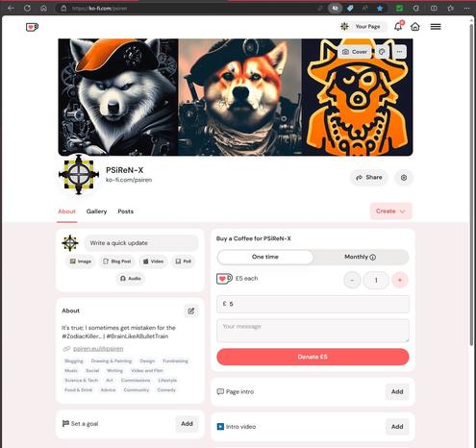Open the Posts tab
Image resolution: width=476 pixels, height=448 pixels.
click(x=125, y=212)
